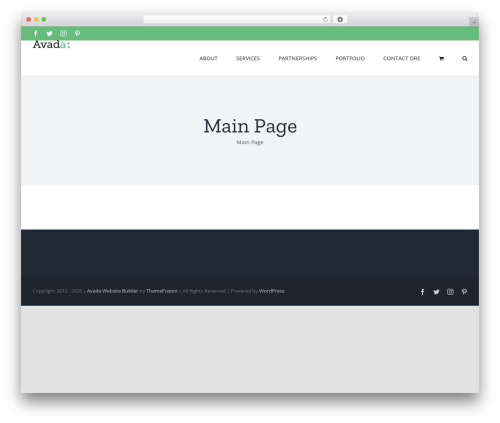Reload the page using the browser refresh icon
Image resolution: width=500 pixels, height=423 pixels.
tap(325, 19)
